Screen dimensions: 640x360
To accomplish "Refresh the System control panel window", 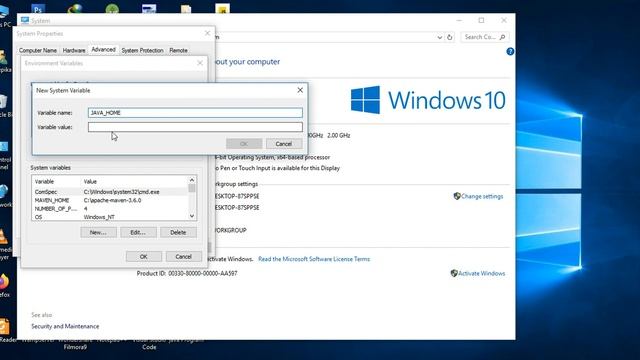I will click(x=449, y=37).
